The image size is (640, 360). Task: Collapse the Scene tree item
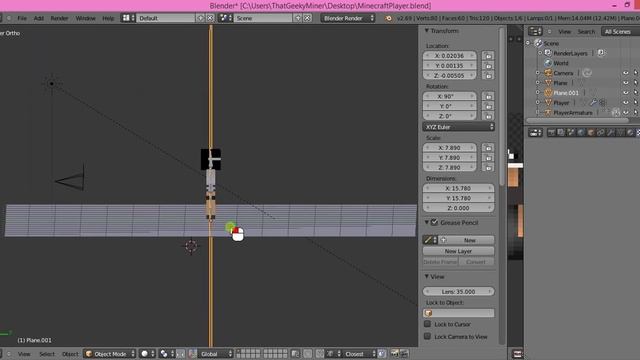click(528, 43)
